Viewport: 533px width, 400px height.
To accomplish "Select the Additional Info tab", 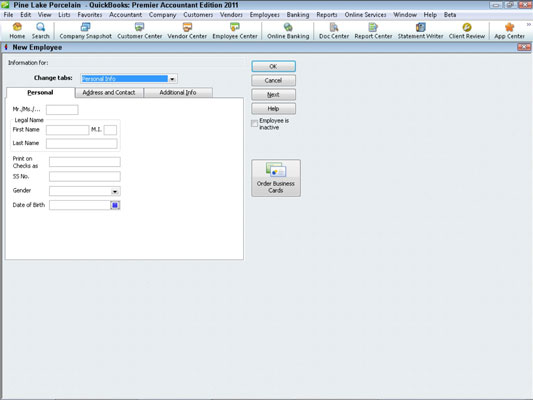I will coord(178,92).
